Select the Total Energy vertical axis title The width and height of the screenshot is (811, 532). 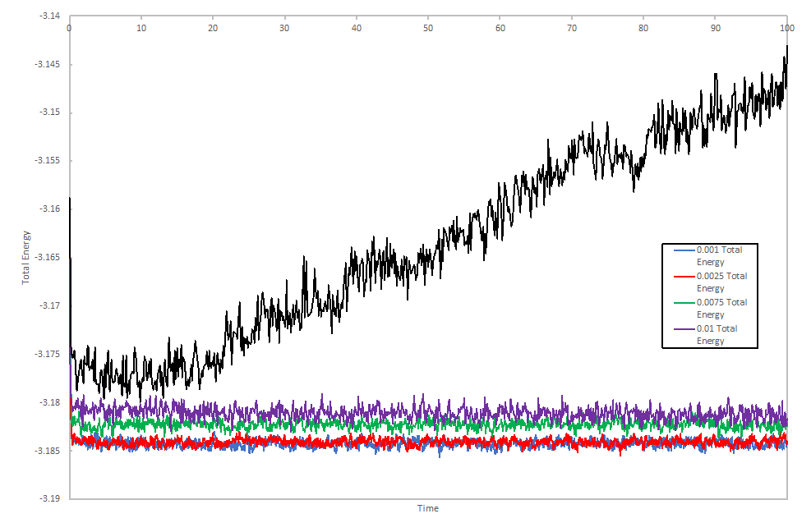25,258
